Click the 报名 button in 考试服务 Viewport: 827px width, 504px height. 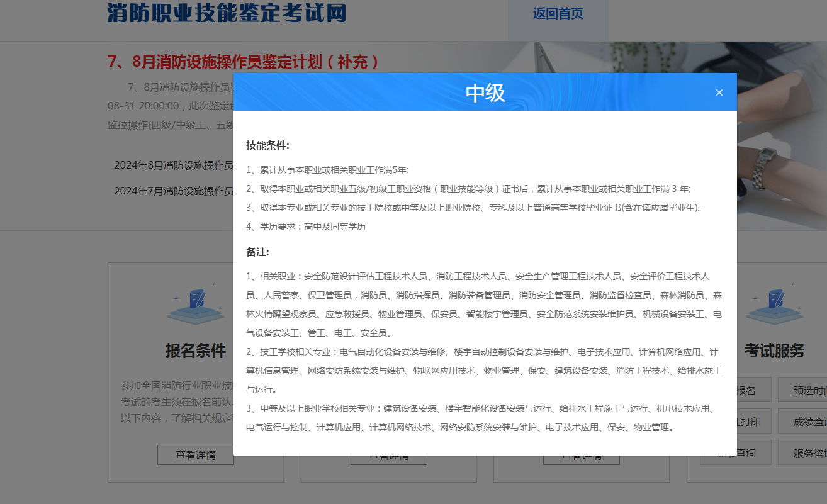pyautogui.click(x=748, y=390)
